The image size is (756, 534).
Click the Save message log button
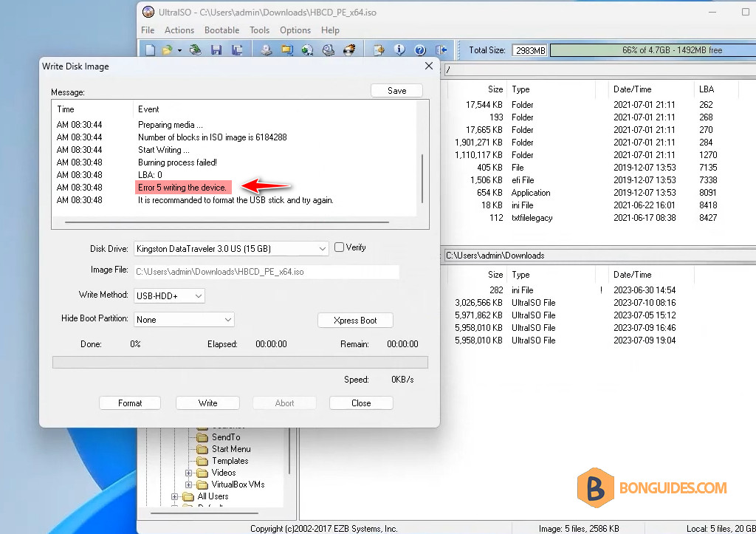[x=396, y=91]
